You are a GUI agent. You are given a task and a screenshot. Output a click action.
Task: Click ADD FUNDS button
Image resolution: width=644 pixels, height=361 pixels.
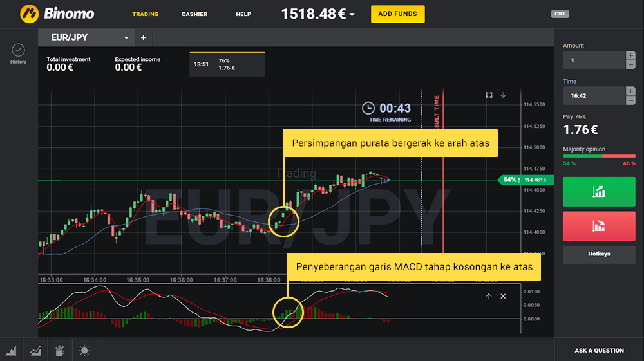tap(397, 14)
